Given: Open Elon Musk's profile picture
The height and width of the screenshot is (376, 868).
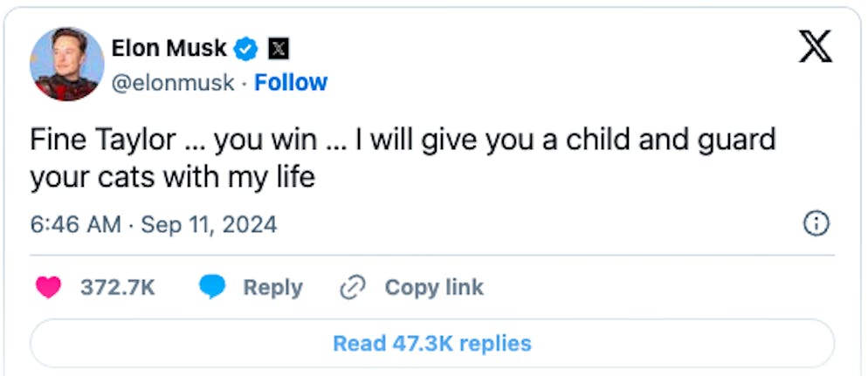Looking at the screenshot, I should click(x=66, y=64).
